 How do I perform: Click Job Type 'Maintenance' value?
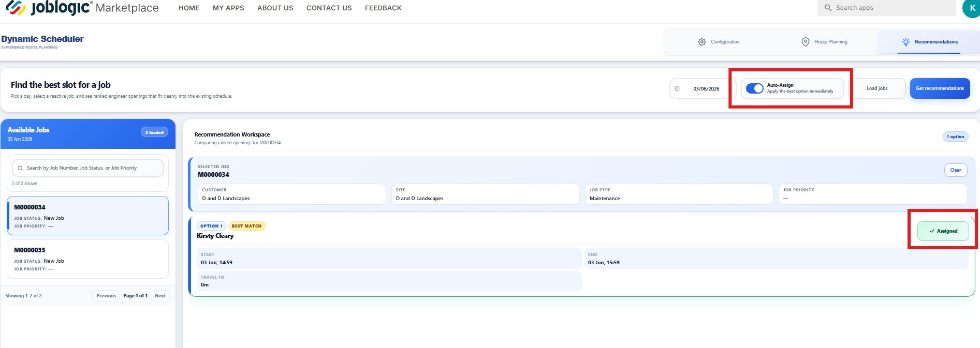click(605, 199)
